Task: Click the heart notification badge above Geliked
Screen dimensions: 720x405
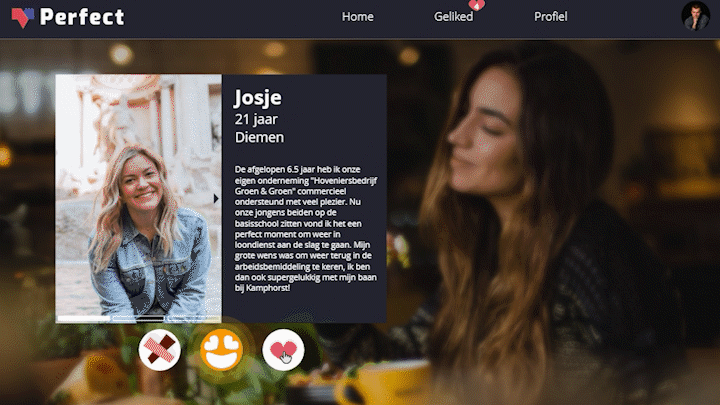Action: coord(477,5)
